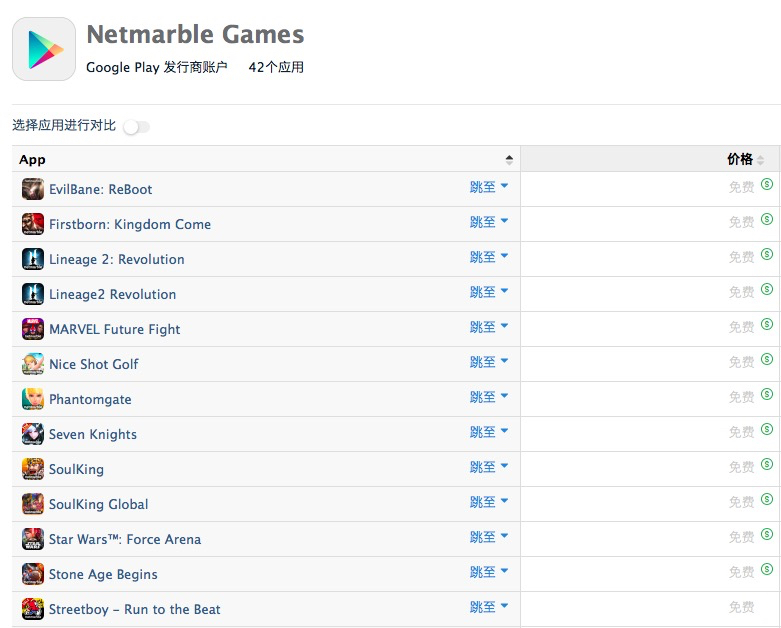Open the Seven Knights app icon
The height and width of the screenshot is (628, 781).
point(33,434)
